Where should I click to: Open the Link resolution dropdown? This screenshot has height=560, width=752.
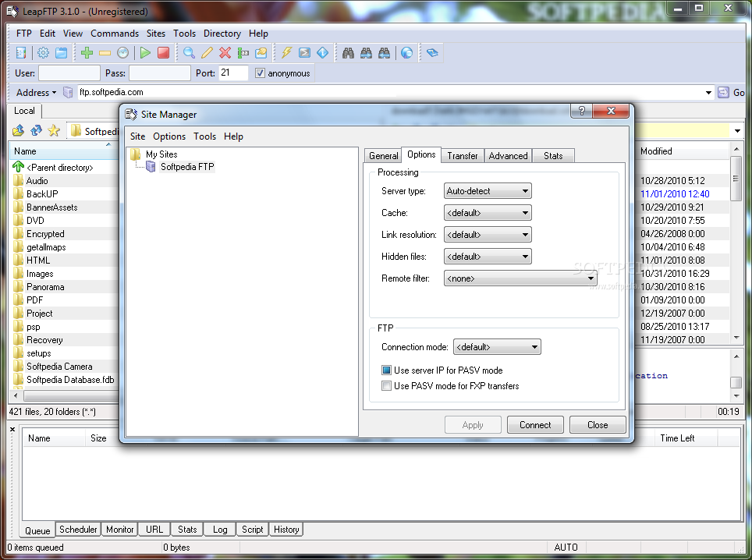click(x=488, y=235)
